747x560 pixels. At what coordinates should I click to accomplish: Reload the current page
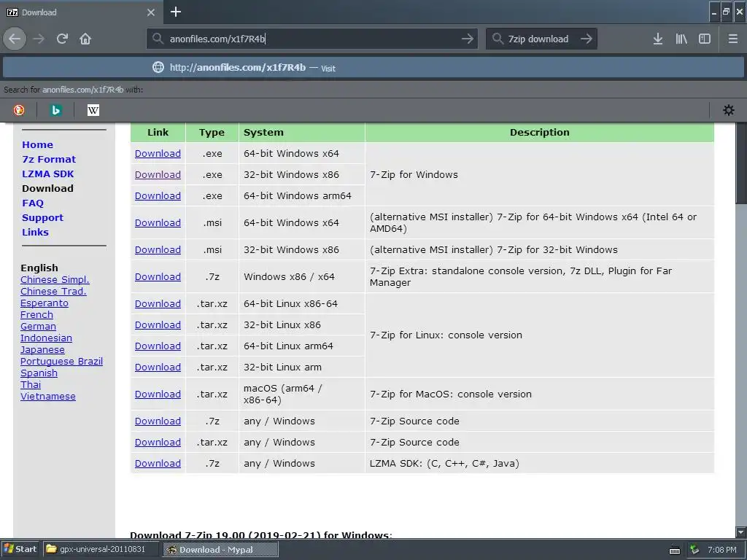click(62, 39)
